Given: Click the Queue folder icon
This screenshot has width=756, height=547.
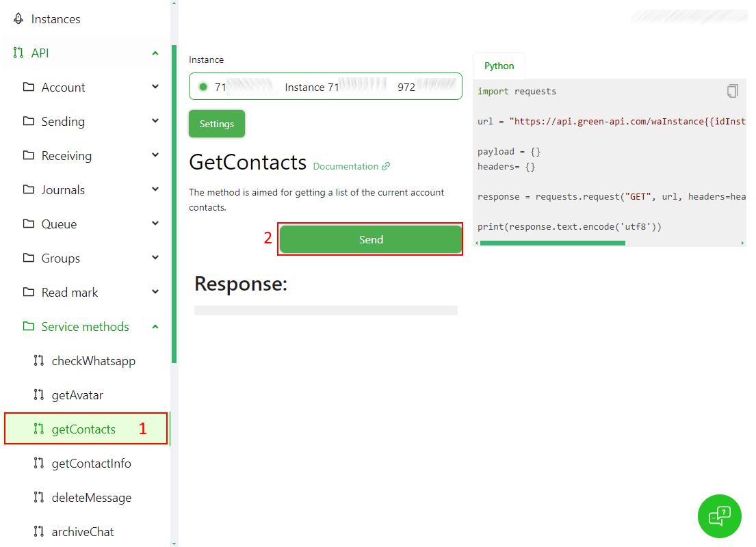Looking at the screenshot, I should tap(29, 224).
